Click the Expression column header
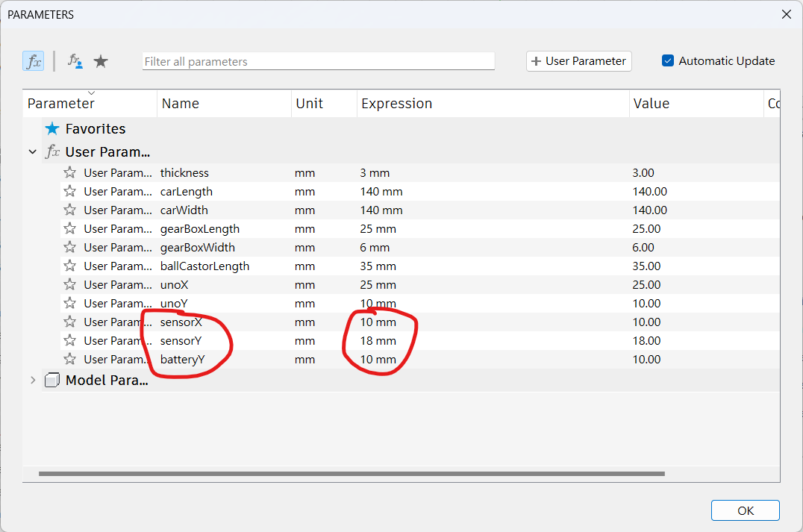 396,104
